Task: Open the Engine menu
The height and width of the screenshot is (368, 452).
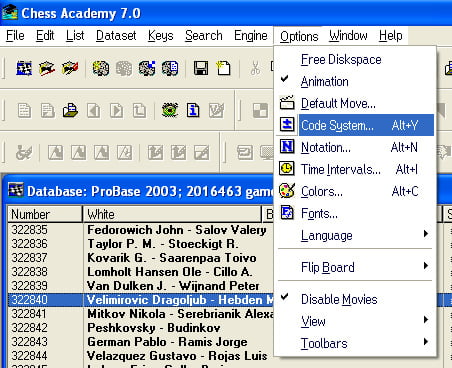Action: click(251, 35)
